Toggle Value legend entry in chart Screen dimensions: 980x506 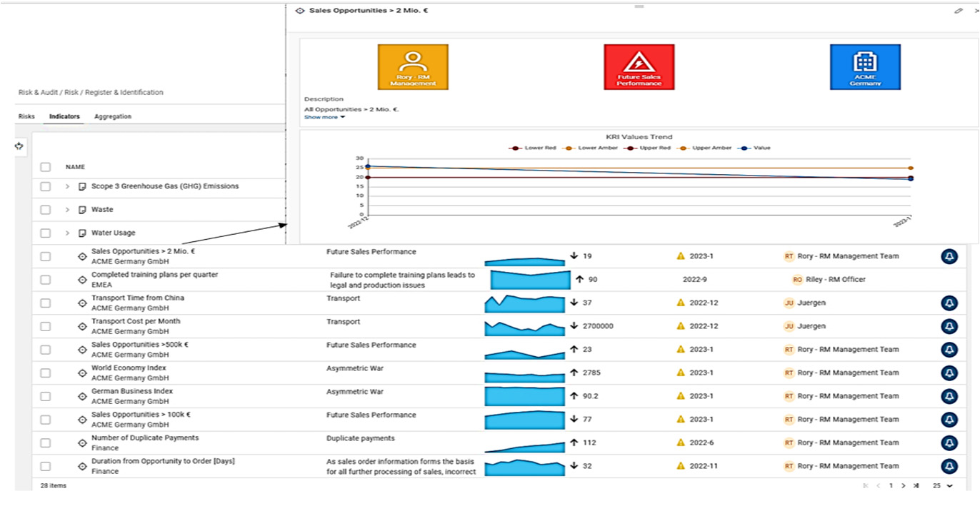754,148
